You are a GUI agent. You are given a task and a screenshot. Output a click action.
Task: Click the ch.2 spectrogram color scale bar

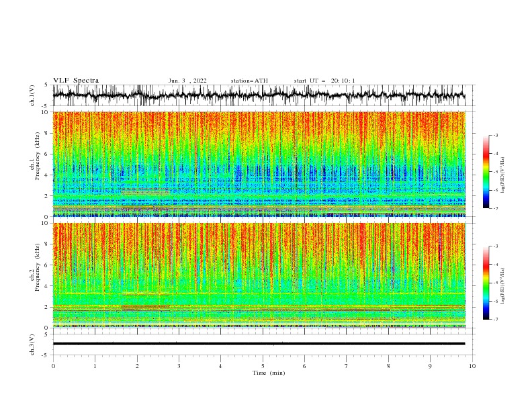click(x=486, y=283)
